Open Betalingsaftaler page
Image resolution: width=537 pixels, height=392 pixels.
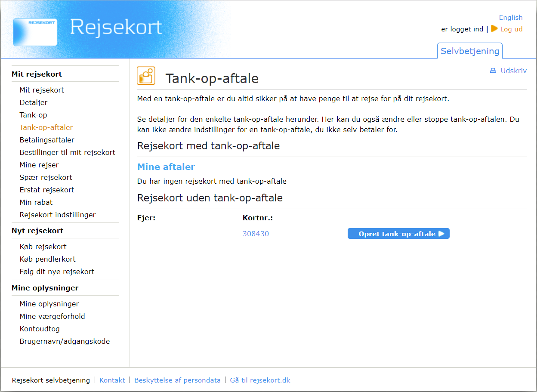(47, 140)
